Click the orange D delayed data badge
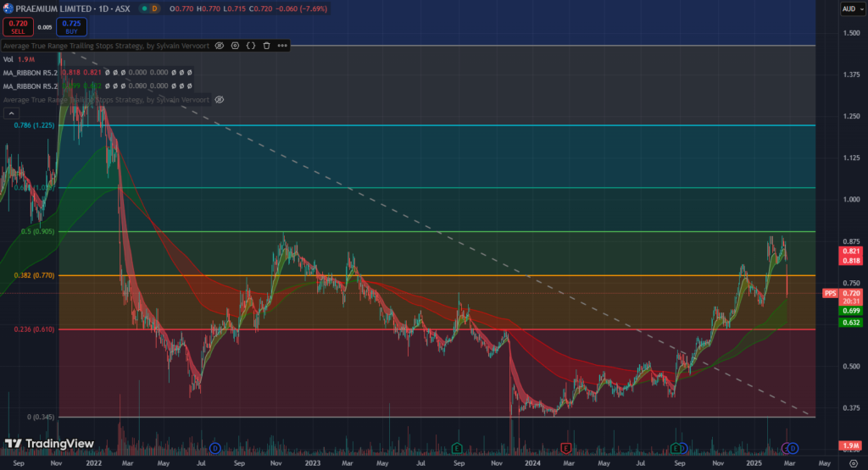The height and width of the screenshot is (470, 868). tap(154, 8)
